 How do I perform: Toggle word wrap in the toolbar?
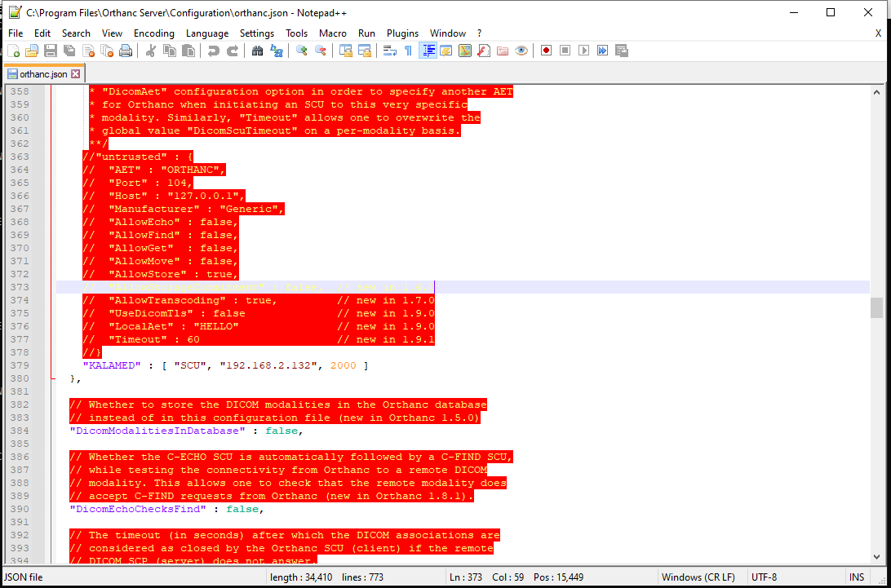(389, 51)
